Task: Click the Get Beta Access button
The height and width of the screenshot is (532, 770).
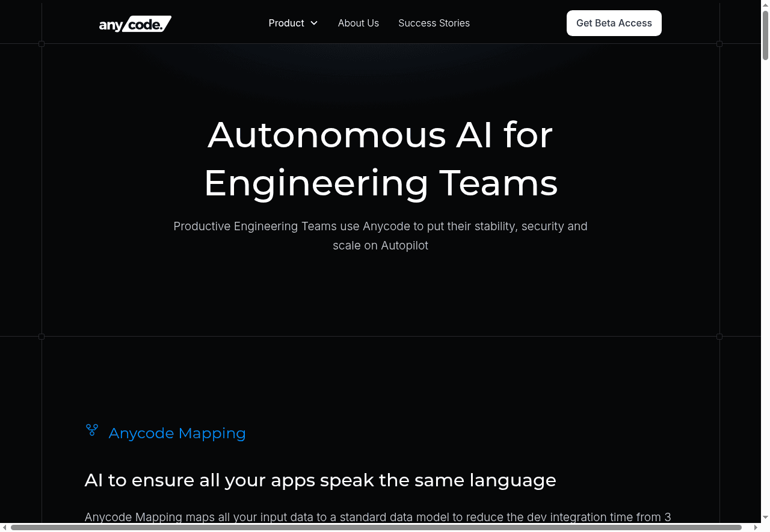Action: (x=614, y=23)
